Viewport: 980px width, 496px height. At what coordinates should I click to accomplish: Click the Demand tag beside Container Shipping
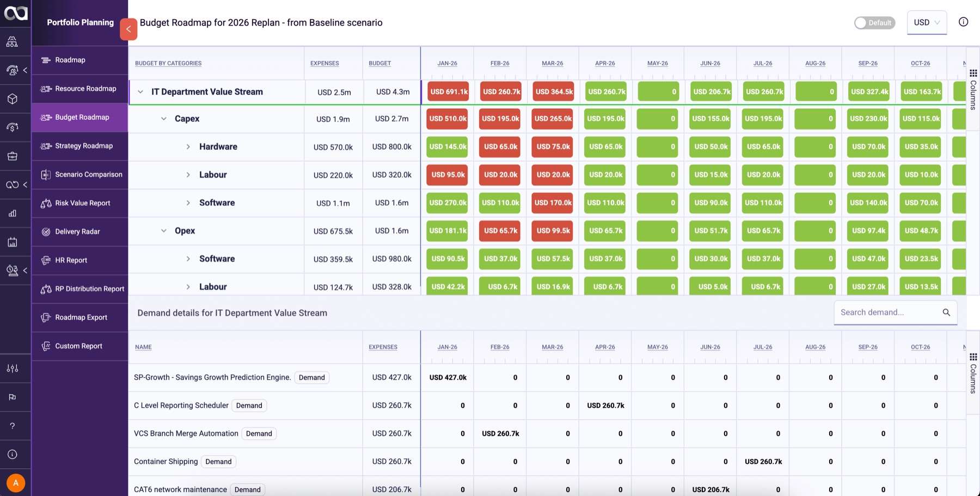[218, 462]
